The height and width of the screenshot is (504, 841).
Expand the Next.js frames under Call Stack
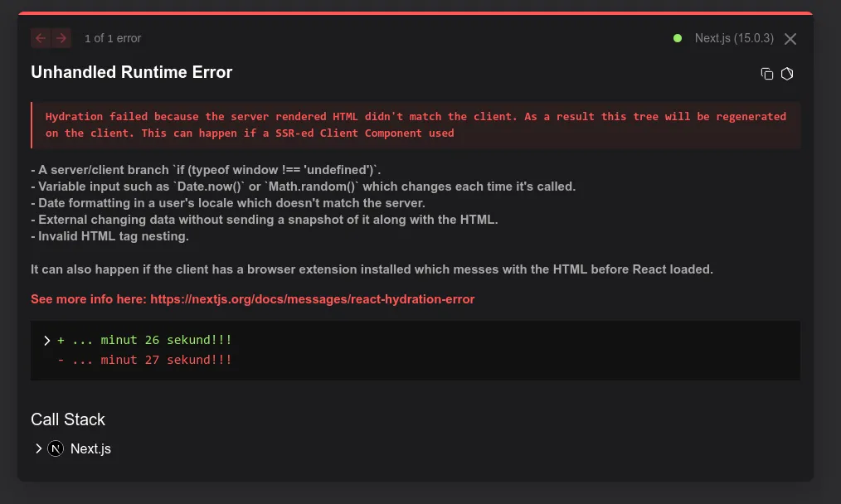click(x=38, y=448)
